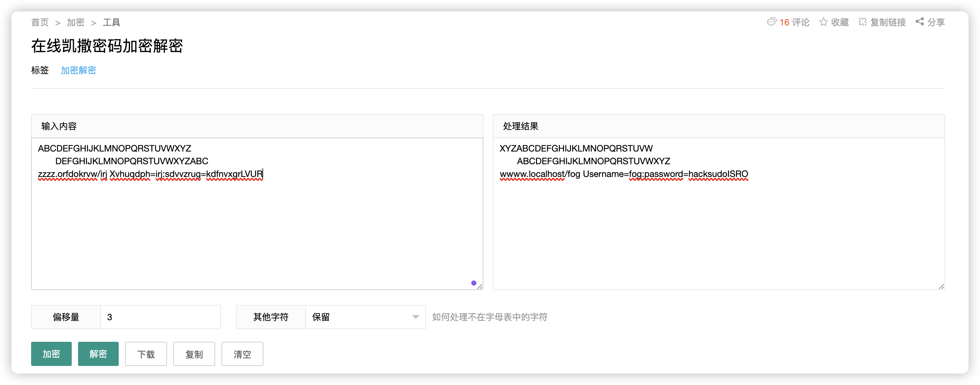
Task: Click the input textarea resize handle
Action: coord(480,287)
